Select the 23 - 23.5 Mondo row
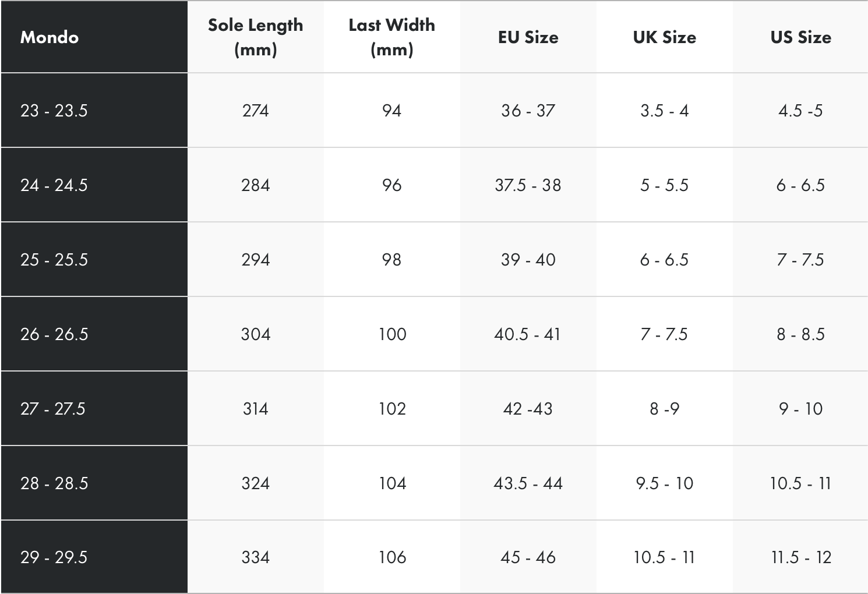The height and width of the screenshot is (594, 868). click(x=54, y=111)
